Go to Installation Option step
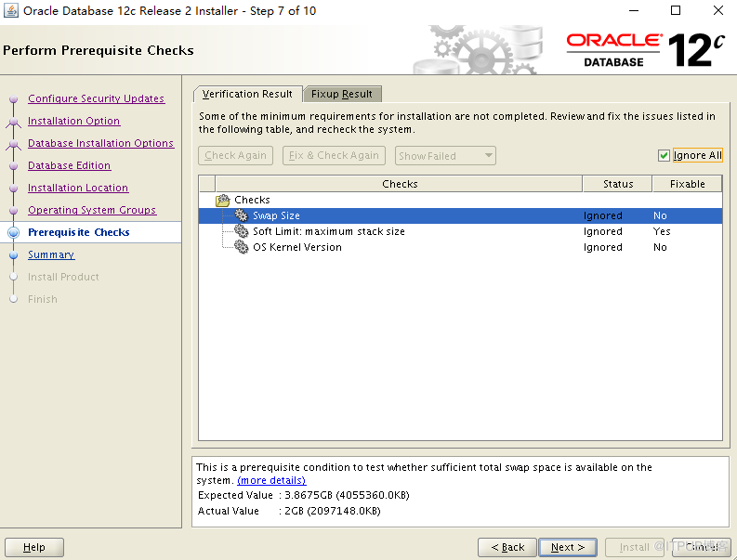737x560 pixels. click(73, 121)
